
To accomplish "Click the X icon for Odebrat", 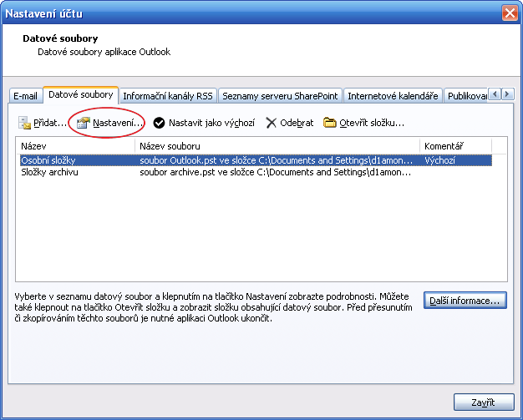I will tap(271, 123).
